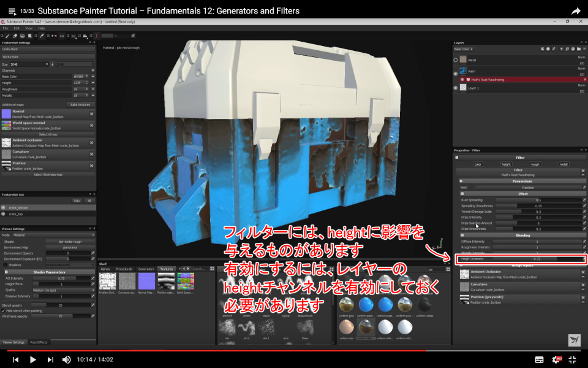Open Base Color channel dropdown in Layers

coord(464,49)
